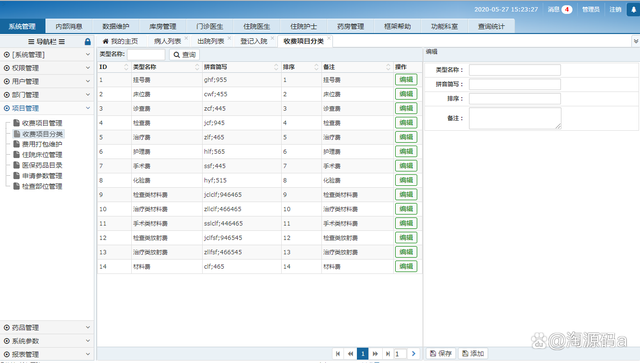The image size is (640, 363).
Task: Click the page icon for 检查部位管理
Action: (17, 186)
